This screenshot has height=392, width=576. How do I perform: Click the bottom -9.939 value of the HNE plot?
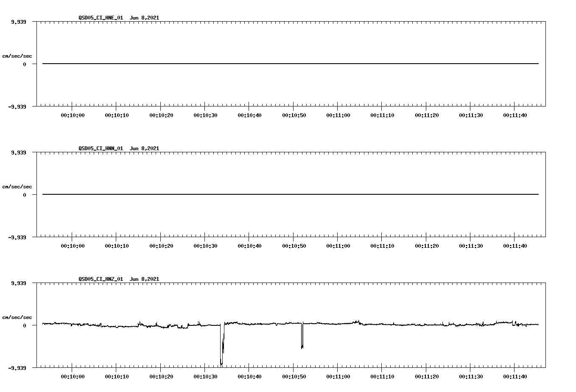point(17,106)
